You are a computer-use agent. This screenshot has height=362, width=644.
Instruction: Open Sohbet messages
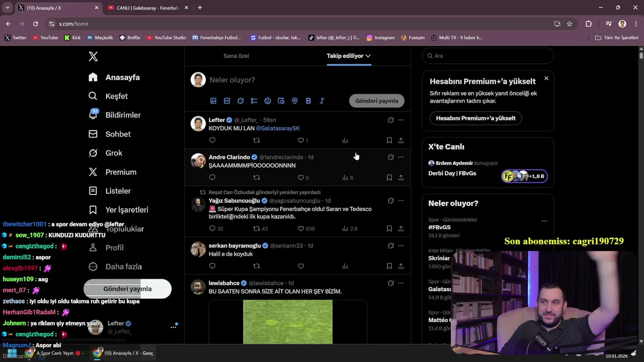click(110, 134)
